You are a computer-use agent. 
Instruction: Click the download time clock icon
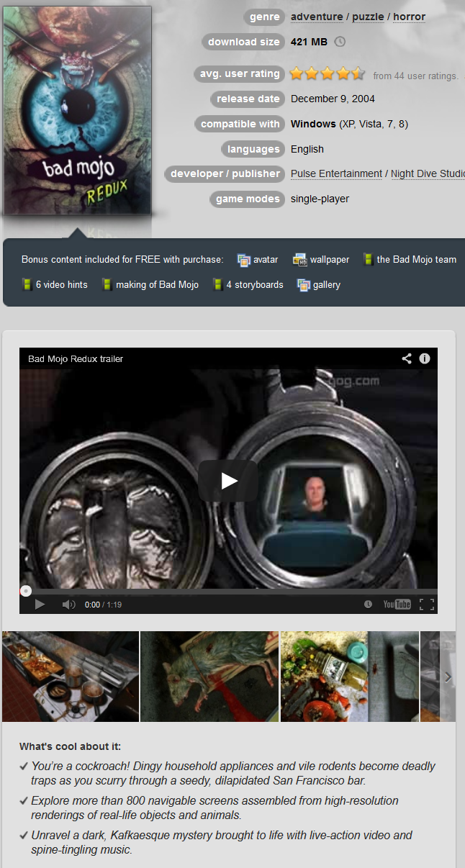340,42
